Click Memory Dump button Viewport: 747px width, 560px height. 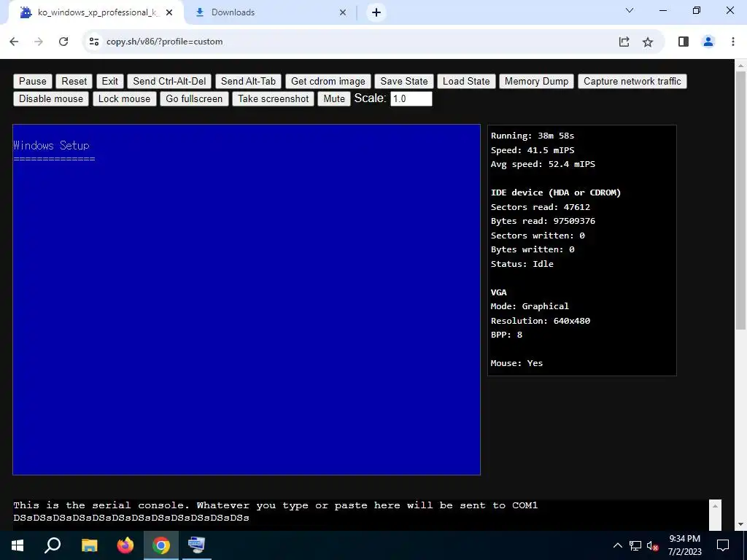click(536, 81)
